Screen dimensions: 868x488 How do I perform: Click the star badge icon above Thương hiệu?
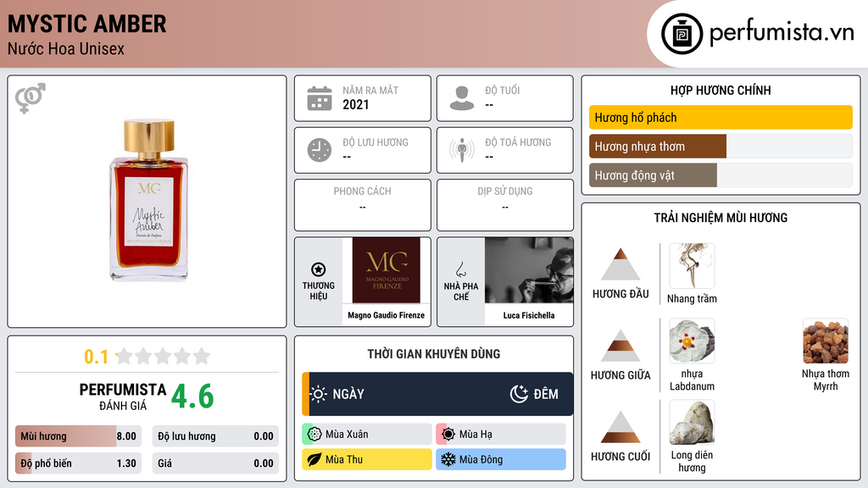point(319,269)
